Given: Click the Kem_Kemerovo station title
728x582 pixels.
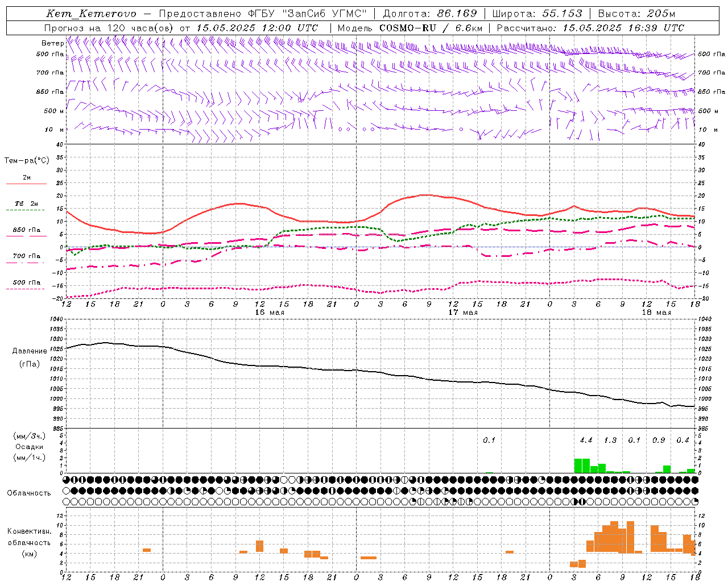Looking at the screenshot, I should coord(91,14).
